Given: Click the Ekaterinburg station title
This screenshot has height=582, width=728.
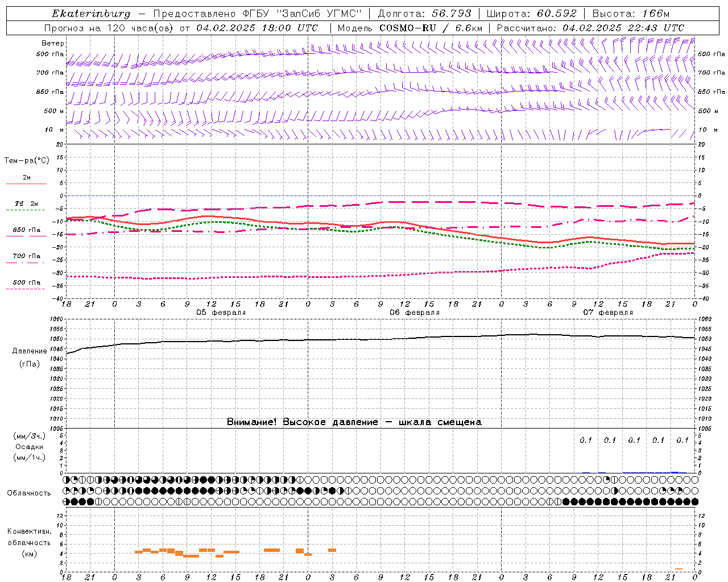Looking at the screenshot, I should tap(91, 14).
